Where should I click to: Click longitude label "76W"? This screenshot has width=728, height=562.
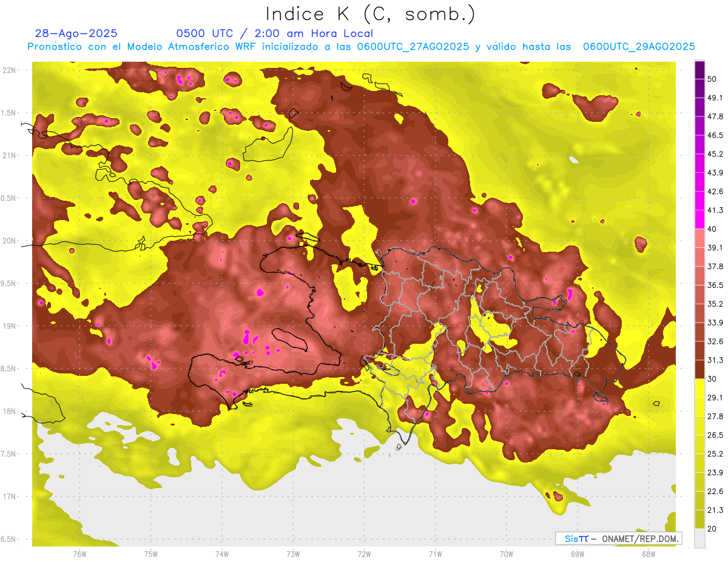79,554
